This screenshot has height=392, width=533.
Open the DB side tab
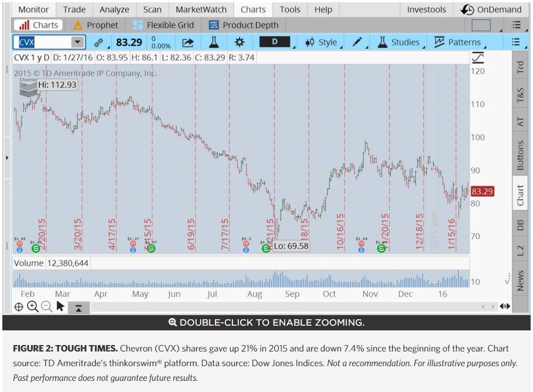(519, 225)
